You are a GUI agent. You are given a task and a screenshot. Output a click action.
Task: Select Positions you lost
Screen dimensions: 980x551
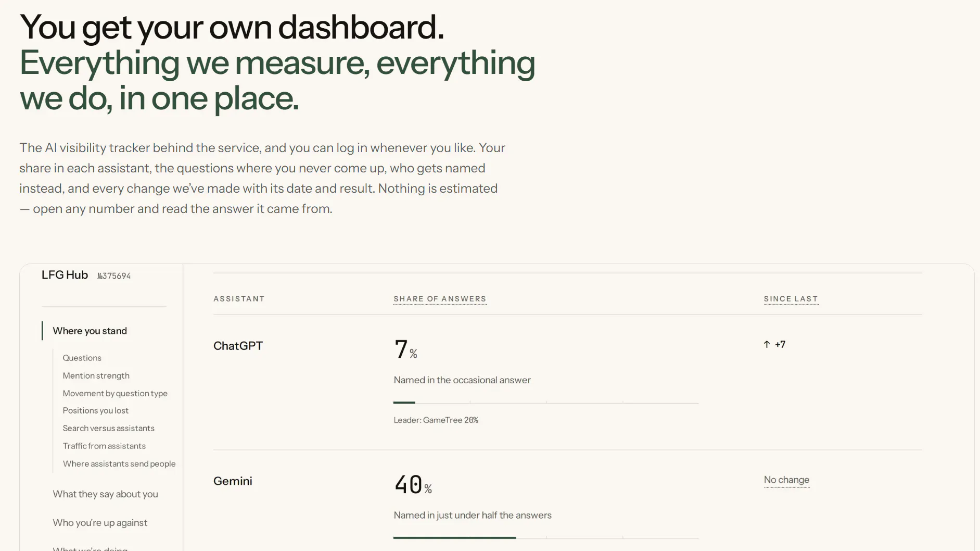95,410
